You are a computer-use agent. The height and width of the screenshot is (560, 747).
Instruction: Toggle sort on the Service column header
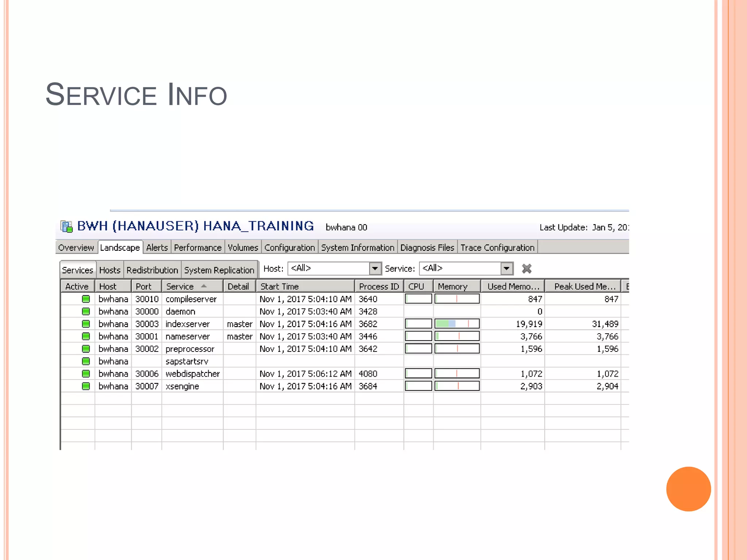192,287
